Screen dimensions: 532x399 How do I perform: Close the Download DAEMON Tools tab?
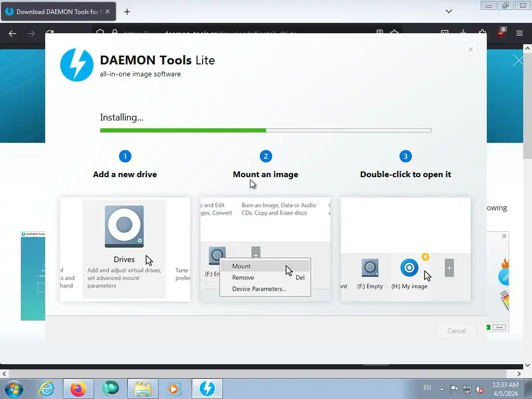click(108, 11)
